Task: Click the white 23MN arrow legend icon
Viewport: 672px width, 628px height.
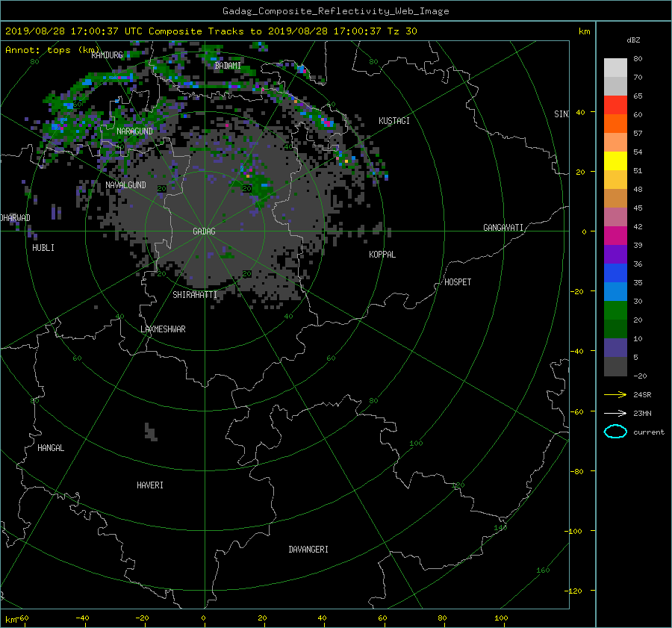Action: [x=615, y=413]
